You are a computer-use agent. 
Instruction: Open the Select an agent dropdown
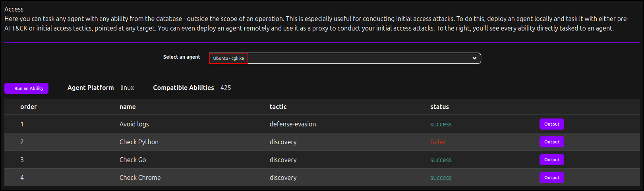(345, 58)
